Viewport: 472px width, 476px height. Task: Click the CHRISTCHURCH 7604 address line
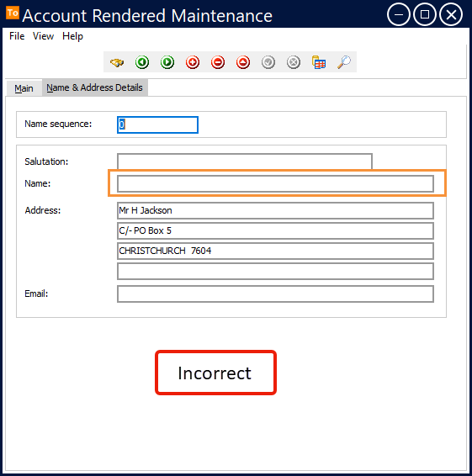(275, 251)
